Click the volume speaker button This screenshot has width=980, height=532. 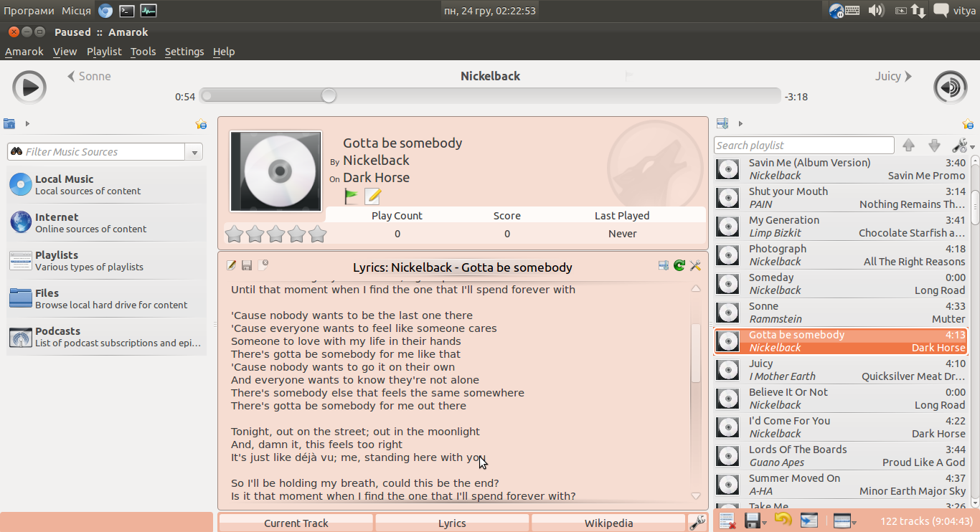tap(950, 87)
